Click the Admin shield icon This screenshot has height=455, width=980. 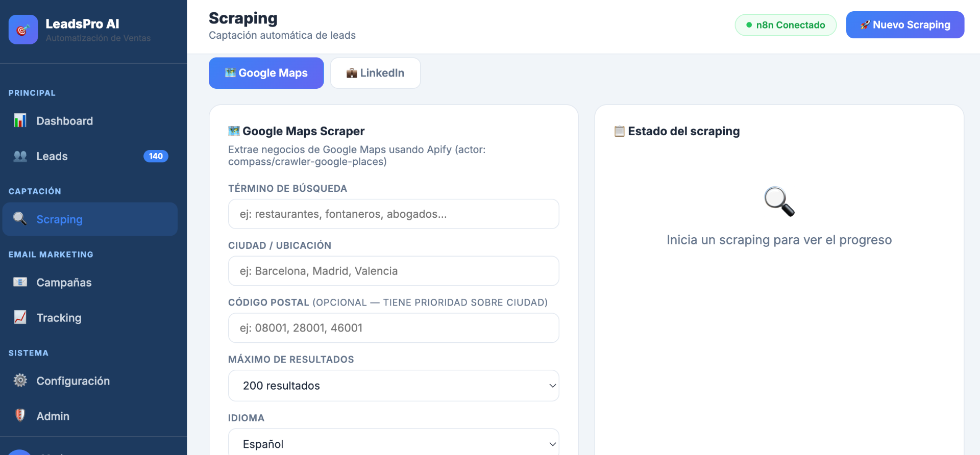[x=20, y=416]
